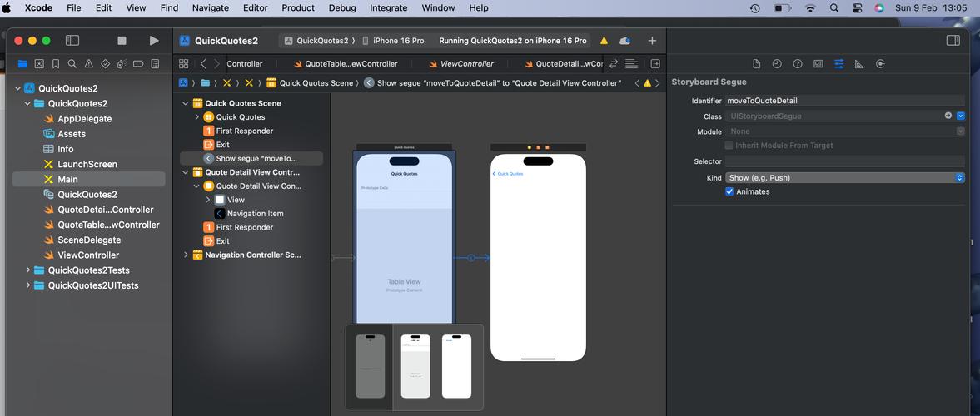
Task: Add an editor on the right
Action: tap(655, 64)
